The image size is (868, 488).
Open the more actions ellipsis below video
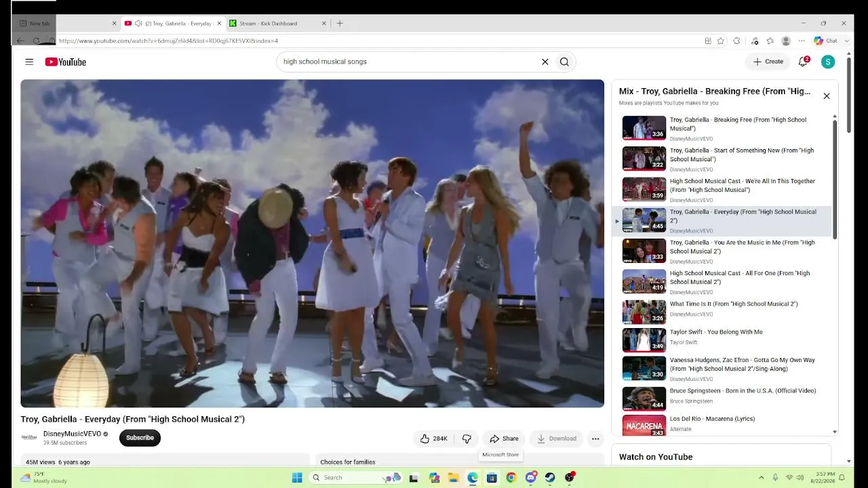pyautogui.click(x=595, y=439)
